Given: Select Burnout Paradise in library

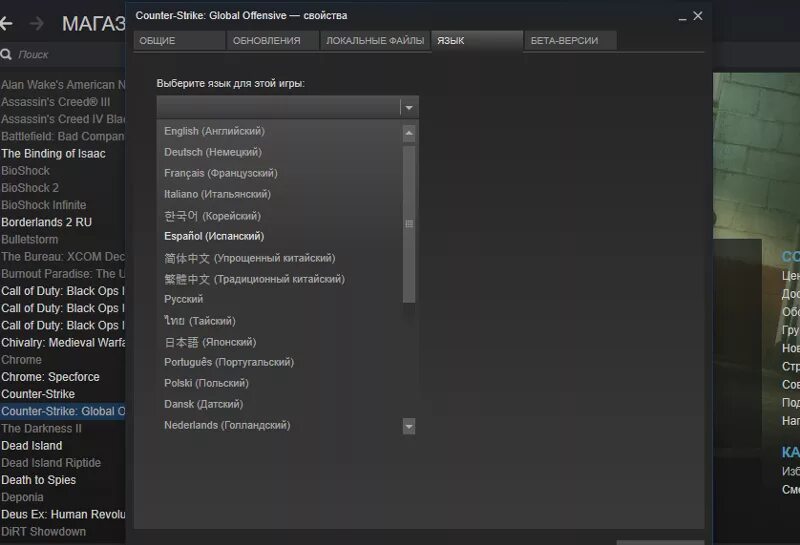Looking at the screenshot, I should [63, 274].
